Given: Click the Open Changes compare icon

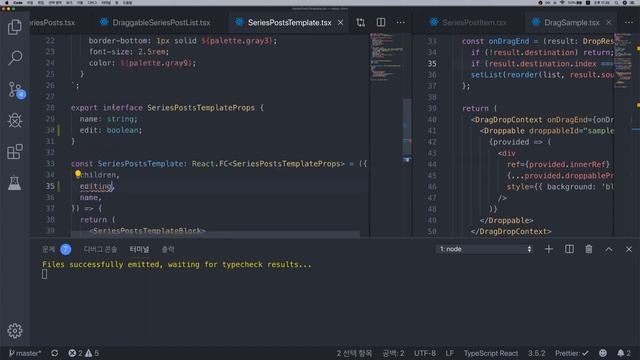Looking at the screenshot, I should 360,22.
